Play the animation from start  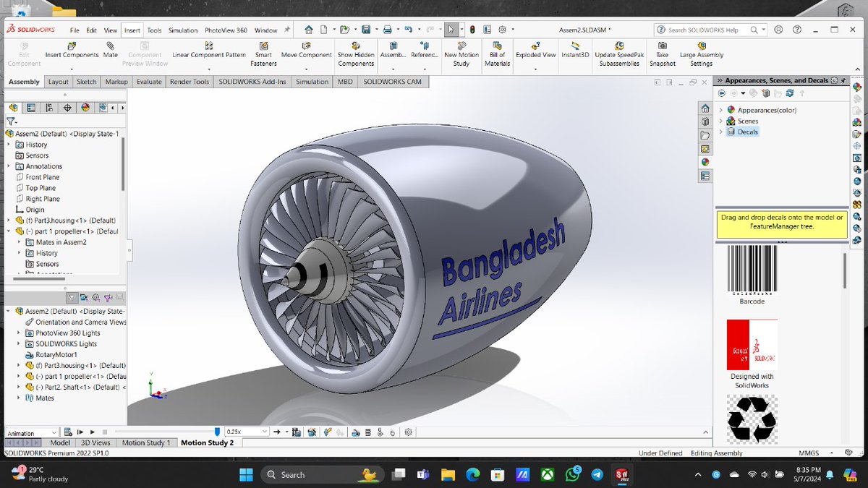pos(80,432)
